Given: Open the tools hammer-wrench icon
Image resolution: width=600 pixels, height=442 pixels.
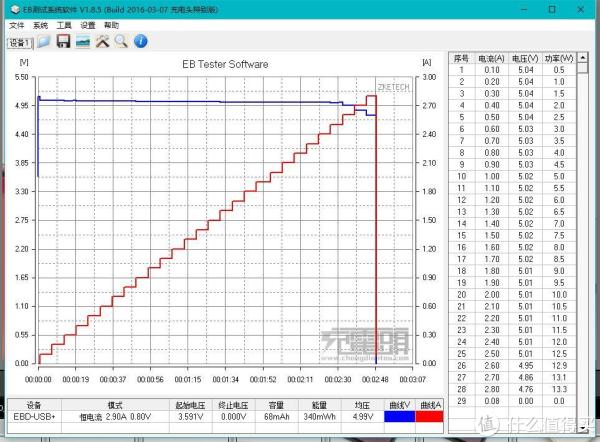Looking at the screenshot, I should [103, 41].
